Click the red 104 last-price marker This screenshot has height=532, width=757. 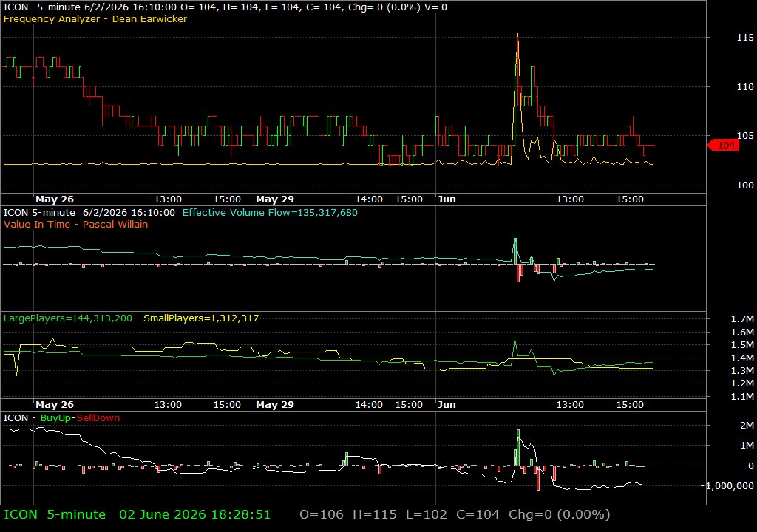point(723,146)
